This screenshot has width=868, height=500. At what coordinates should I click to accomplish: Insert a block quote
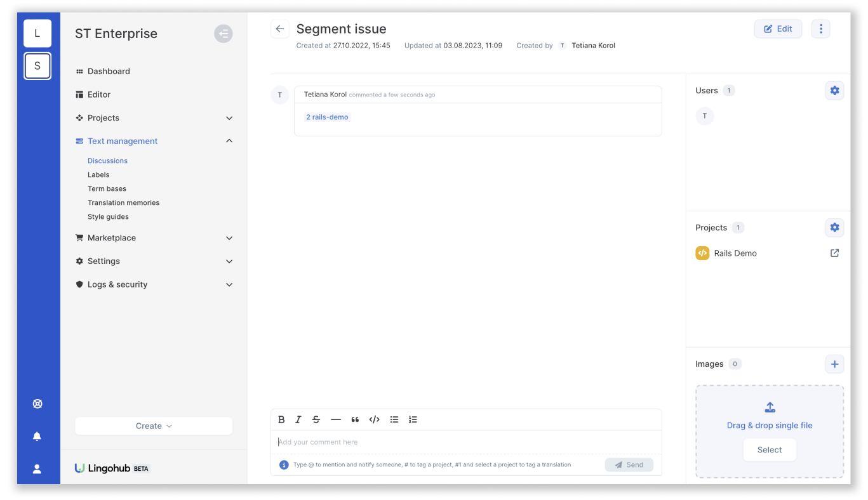pos(355,419)
